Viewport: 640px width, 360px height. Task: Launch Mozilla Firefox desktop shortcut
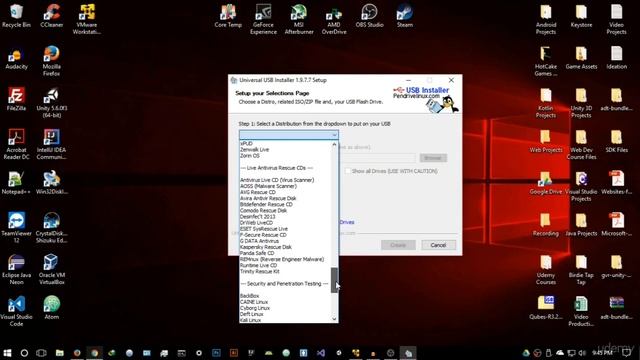pyautogui.click(x=51, y=61)
